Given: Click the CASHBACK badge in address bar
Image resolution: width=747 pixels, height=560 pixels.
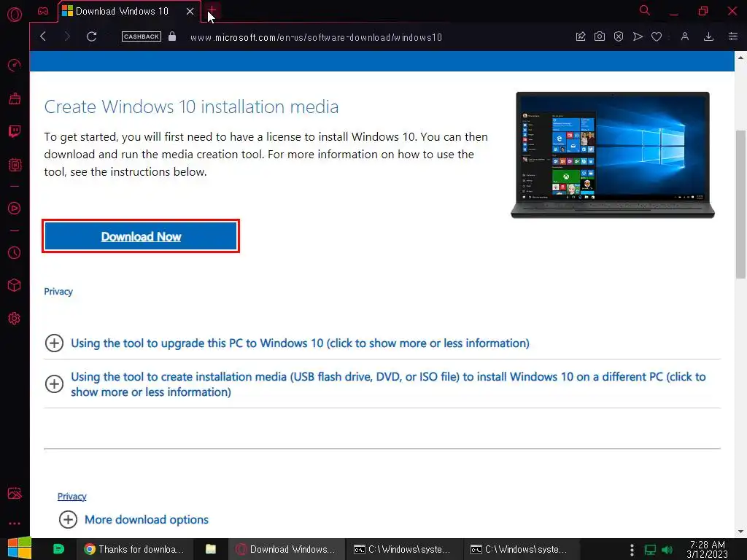Looking at the screenshot, I should 141,36.
